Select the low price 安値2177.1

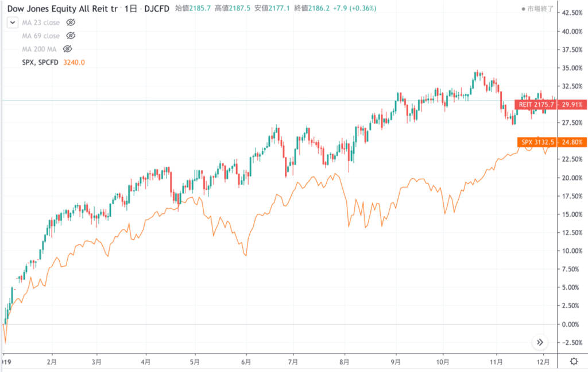[272, 8]
